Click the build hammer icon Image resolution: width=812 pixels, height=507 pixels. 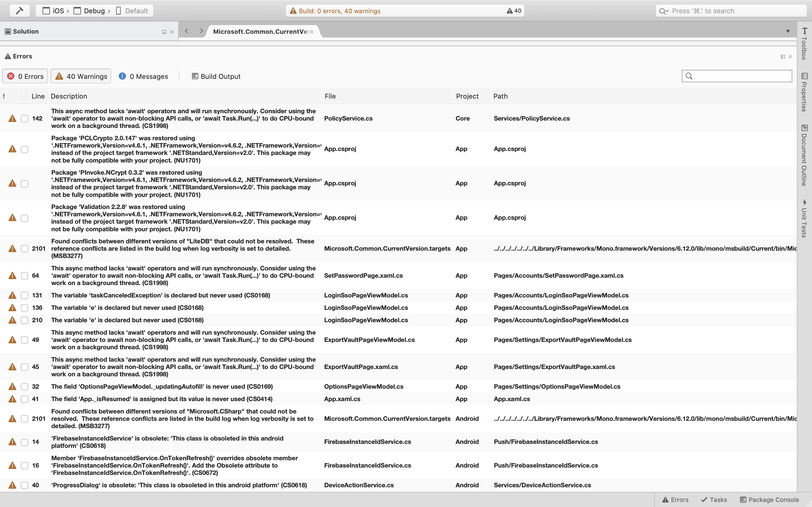[19, 11]
